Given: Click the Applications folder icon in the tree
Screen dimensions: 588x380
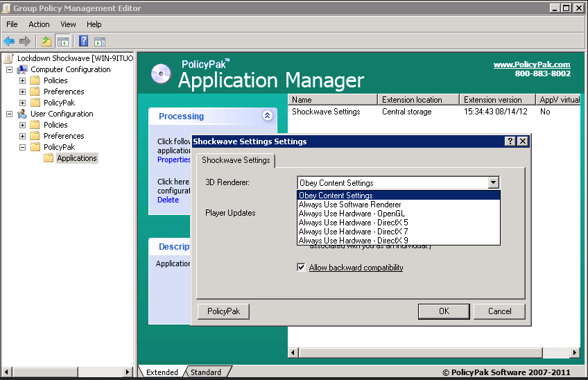Looking at the screenshot, I should (49, 158).
